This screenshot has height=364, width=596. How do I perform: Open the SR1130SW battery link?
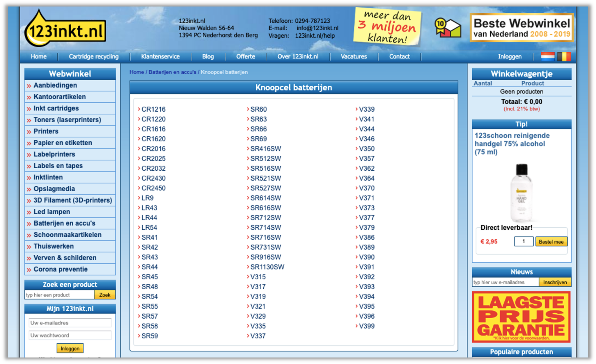(267, 267)
